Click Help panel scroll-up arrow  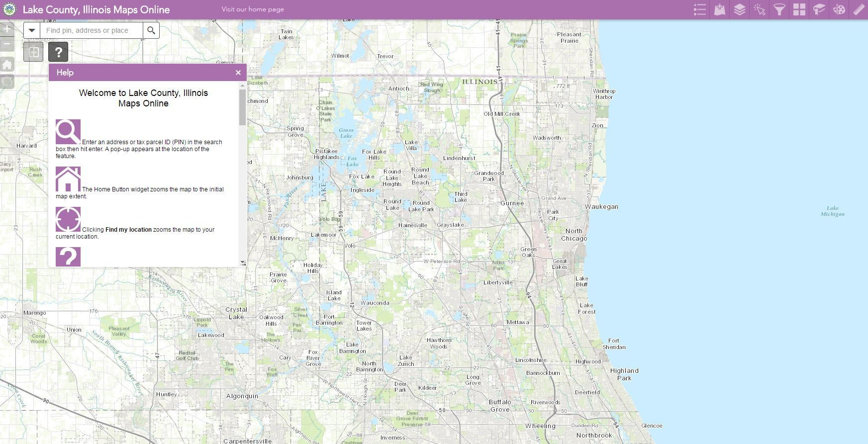(x=243, y=86)
